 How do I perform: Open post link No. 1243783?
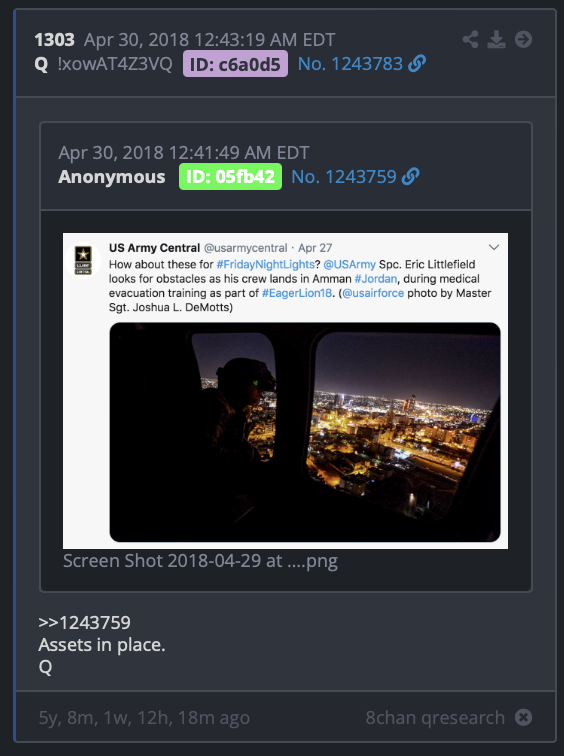point(350,64)
